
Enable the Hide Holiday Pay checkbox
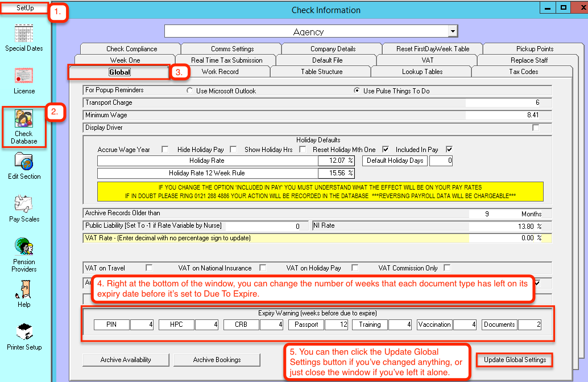click(x=233, y=150)
